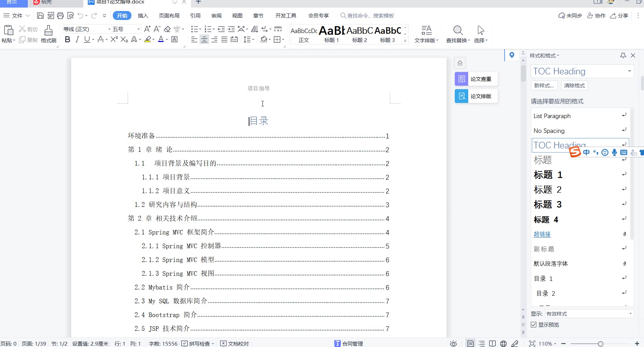Image resolution: width=644 pixels, height=347 pixels.
Task: Toggle superscript formatting
Action: 114,40
